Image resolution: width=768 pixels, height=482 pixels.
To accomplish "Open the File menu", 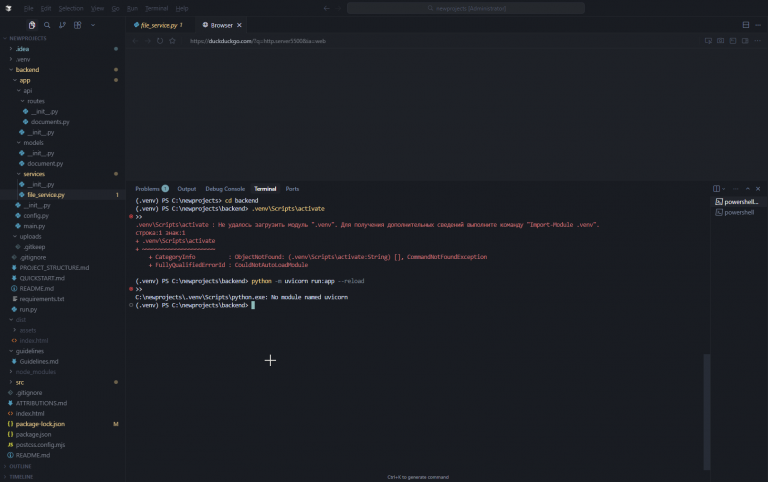I will [x=28, y=8].
